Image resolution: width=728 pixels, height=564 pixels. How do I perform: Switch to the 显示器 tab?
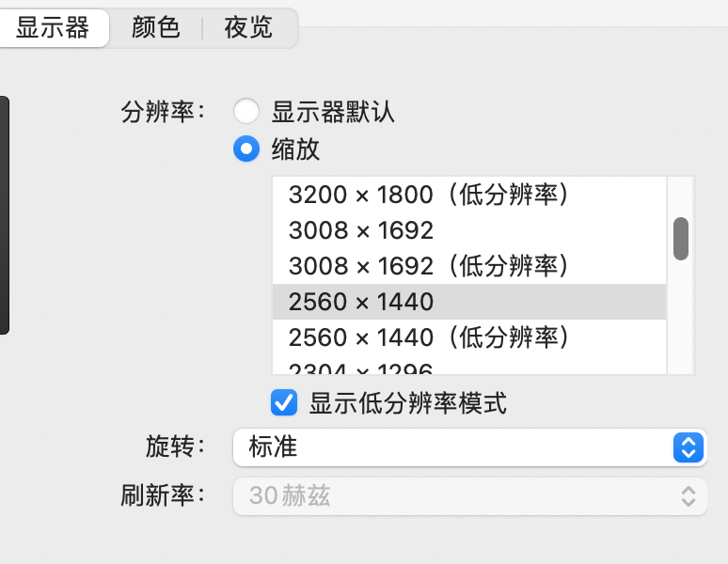point(53,27)
